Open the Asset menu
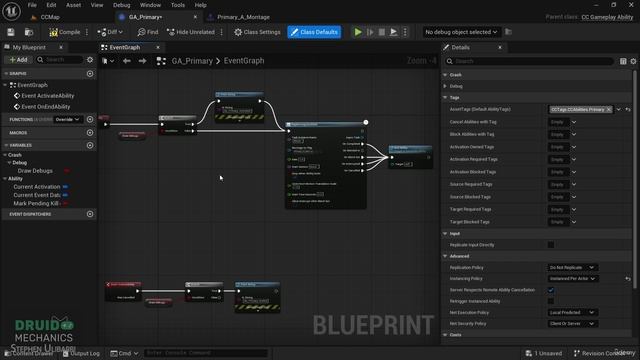 [73, 5]
